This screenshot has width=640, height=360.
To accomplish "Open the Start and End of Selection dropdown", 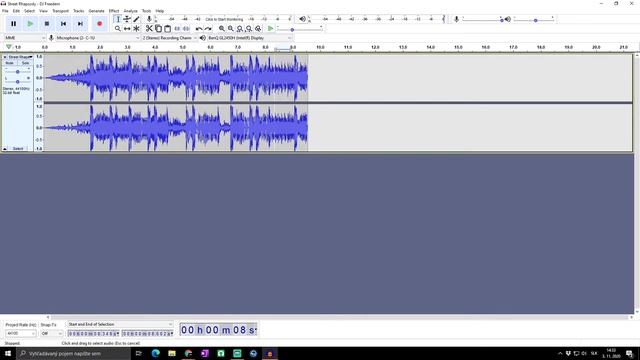I will [x=120, y=324].
